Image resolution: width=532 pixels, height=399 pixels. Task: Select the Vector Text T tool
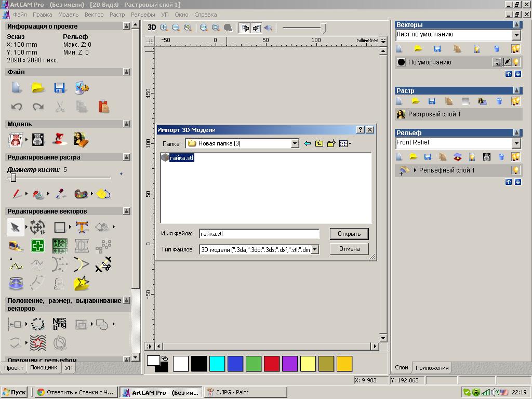point(82,227)
